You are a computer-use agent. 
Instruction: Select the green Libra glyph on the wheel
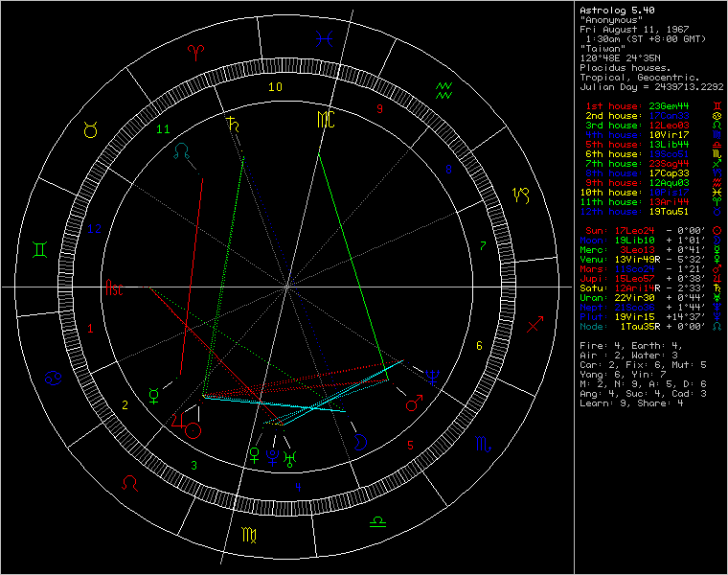[x=377, y=522]
